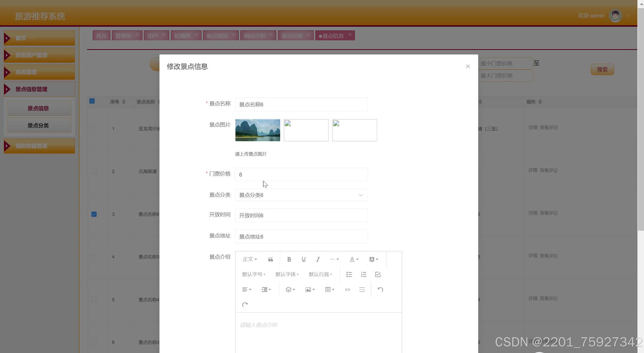The width and height of the screenshot is (644, 353).
Task: Click the 景点名称 input field
Action: tap(301, 104)
